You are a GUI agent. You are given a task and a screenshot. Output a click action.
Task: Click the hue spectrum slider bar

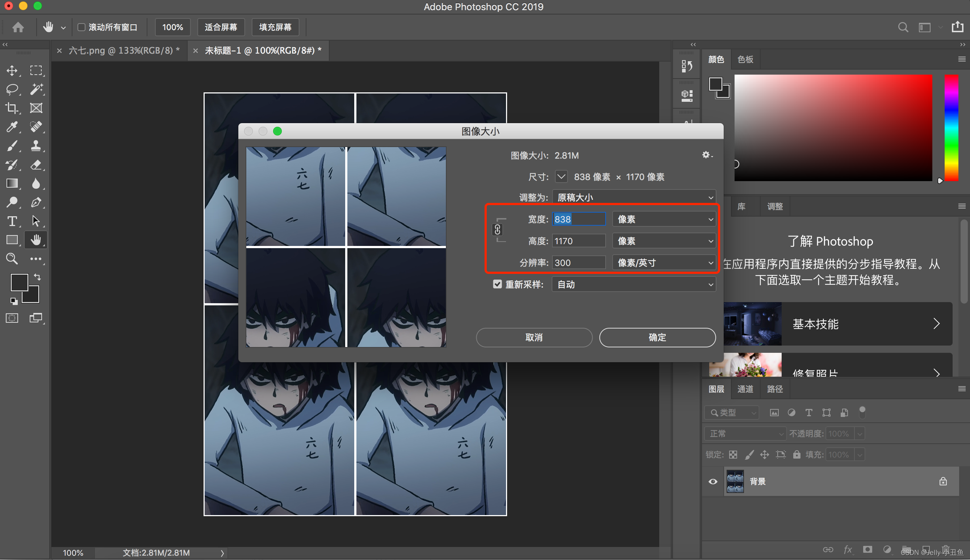pyautogui.click(x=951, y=128)
